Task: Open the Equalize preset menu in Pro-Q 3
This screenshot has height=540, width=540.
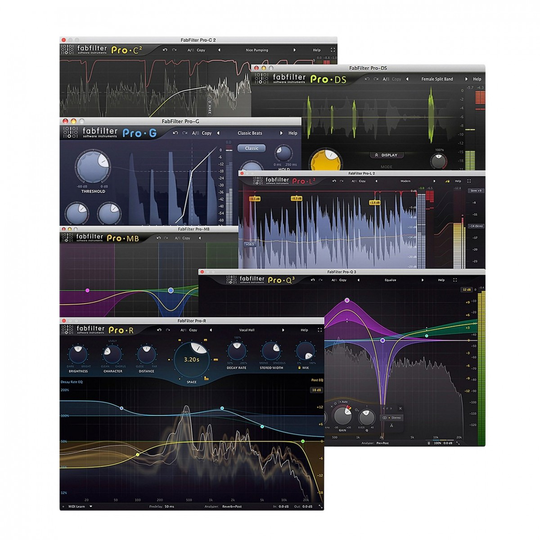Action: coord(390,280)
